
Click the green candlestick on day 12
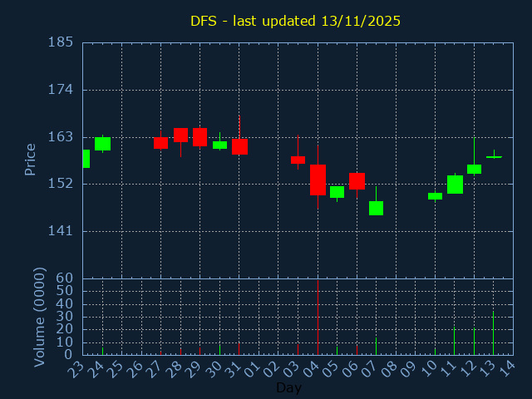(x=474, y=169)
